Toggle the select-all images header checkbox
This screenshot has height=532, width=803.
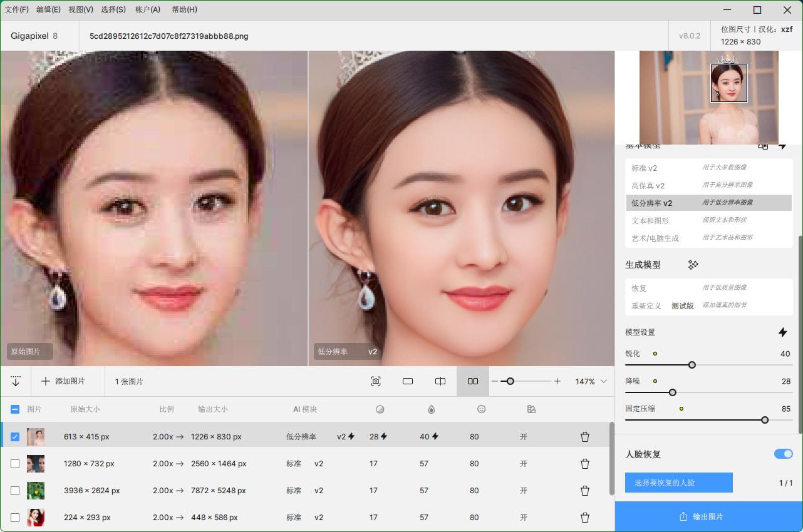(15, 409)
